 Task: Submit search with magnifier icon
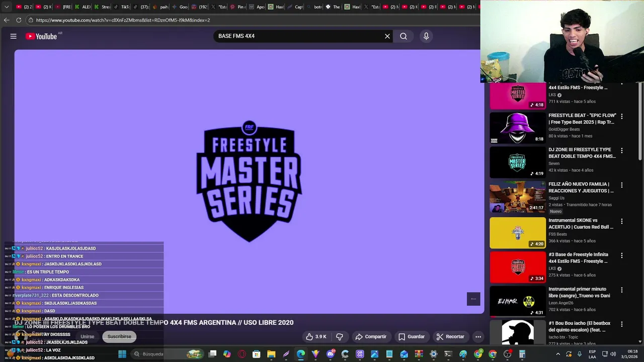(404, 36)
